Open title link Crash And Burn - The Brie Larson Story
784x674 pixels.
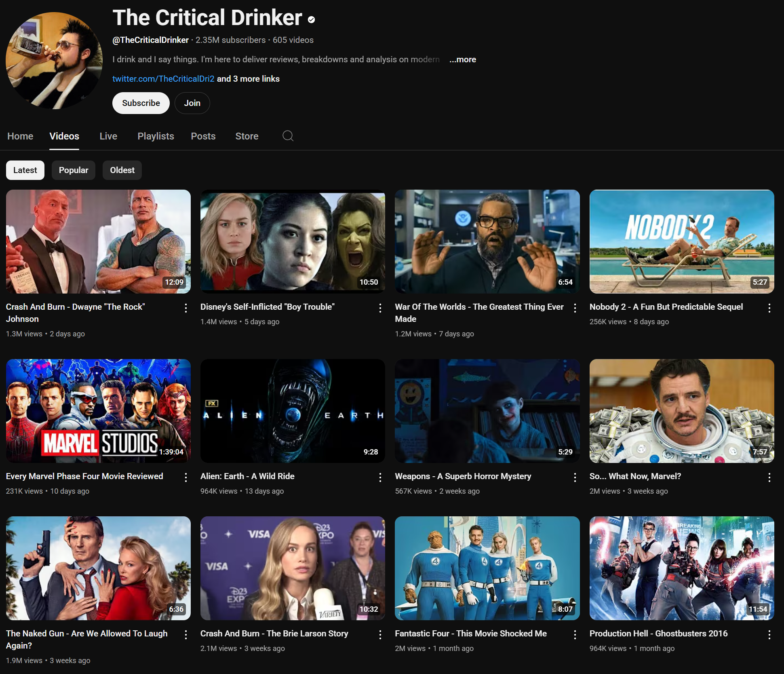point(274,634)
